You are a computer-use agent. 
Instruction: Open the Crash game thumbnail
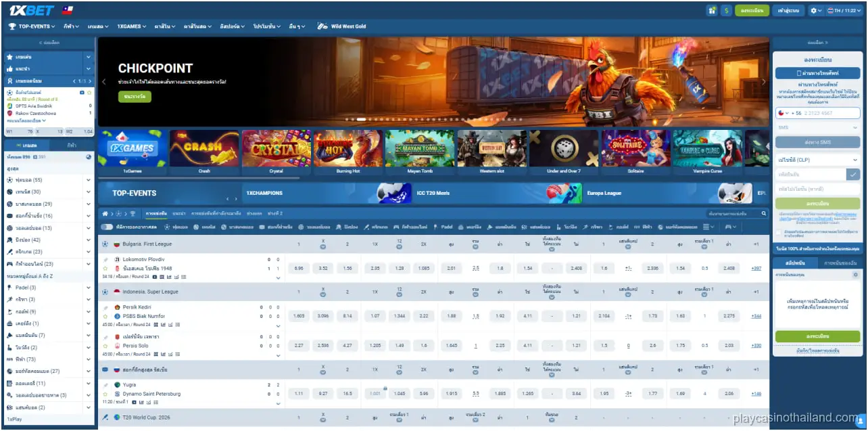(x=204, y=152)
